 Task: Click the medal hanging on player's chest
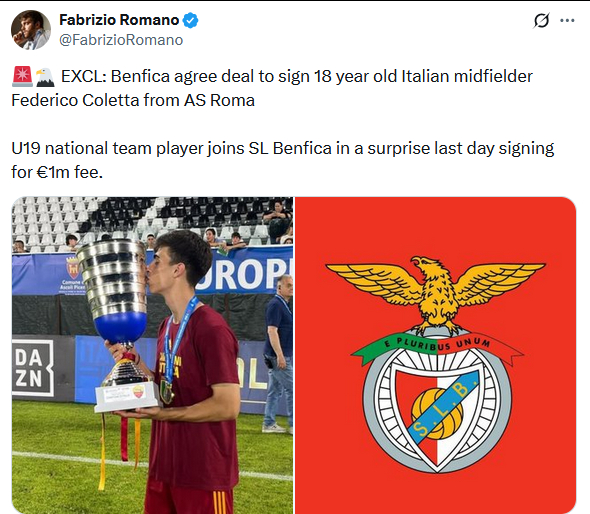(167, 392)
